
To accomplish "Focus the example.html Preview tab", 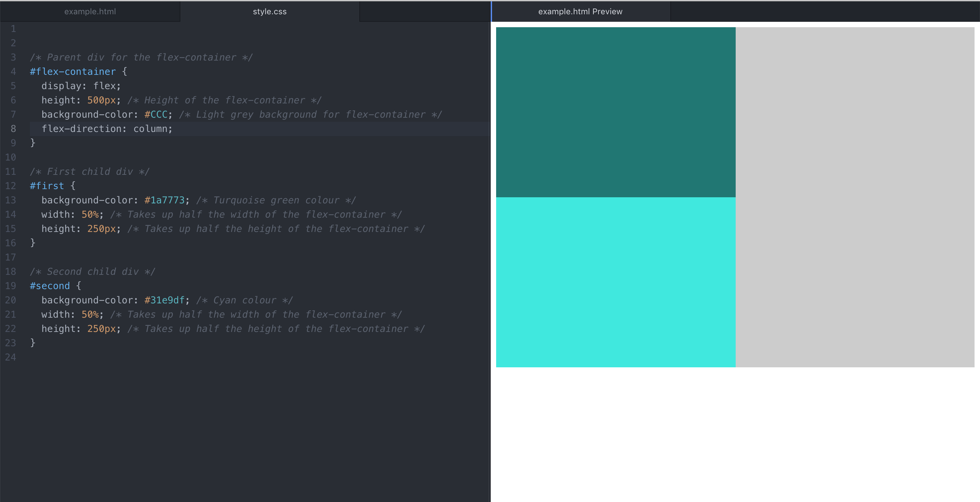I will [x=580, y=12].
